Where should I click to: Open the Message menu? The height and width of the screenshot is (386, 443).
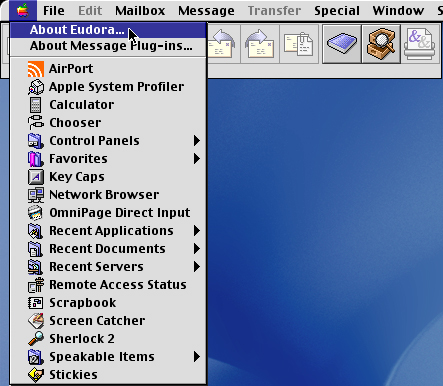tap(206, 11)
